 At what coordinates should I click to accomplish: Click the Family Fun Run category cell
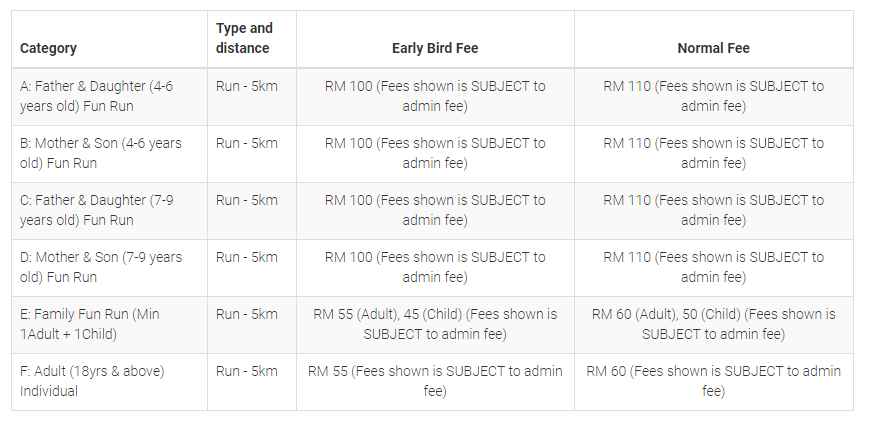tap(90, 324)
